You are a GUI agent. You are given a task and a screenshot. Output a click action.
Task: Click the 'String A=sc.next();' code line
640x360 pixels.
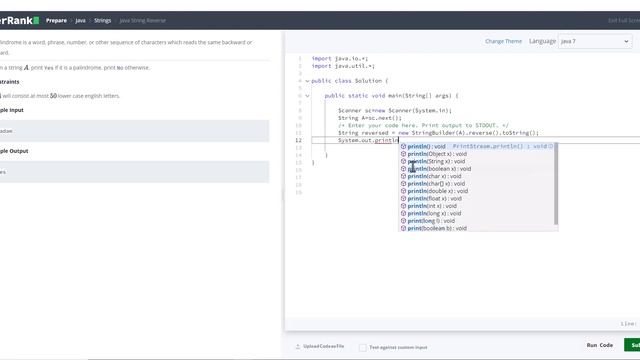point(370,118)
